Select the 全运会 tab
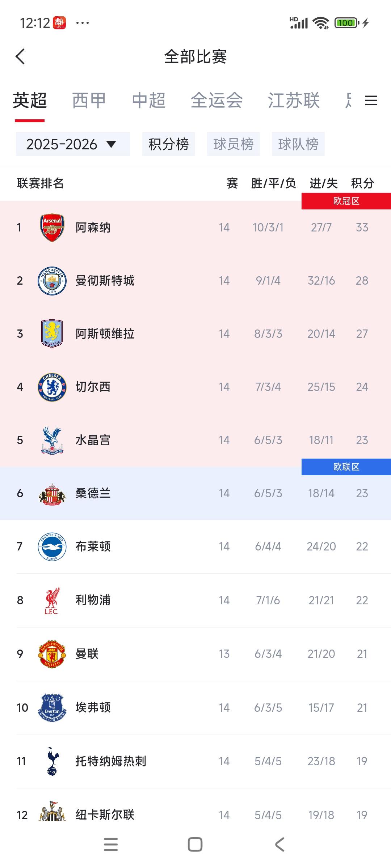 (216, 101)
